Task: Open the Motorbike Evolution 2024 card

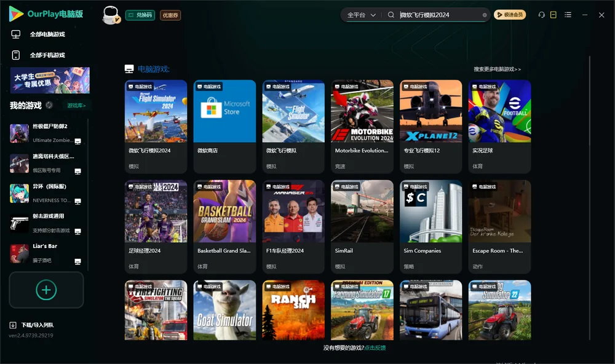Action: tap(362, 126)
